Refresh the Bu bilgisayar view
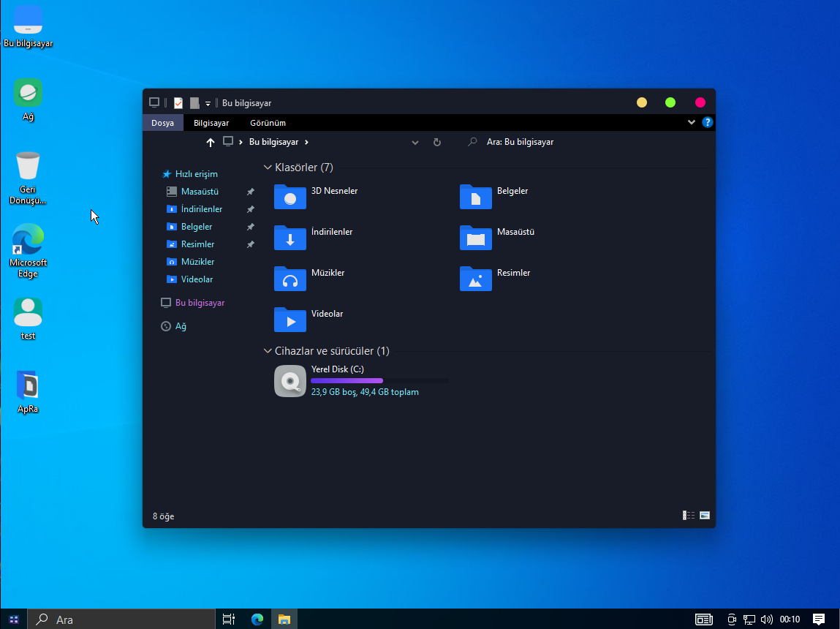The height and width of the screenshot is (629, 840). click(x=436, y=142)
